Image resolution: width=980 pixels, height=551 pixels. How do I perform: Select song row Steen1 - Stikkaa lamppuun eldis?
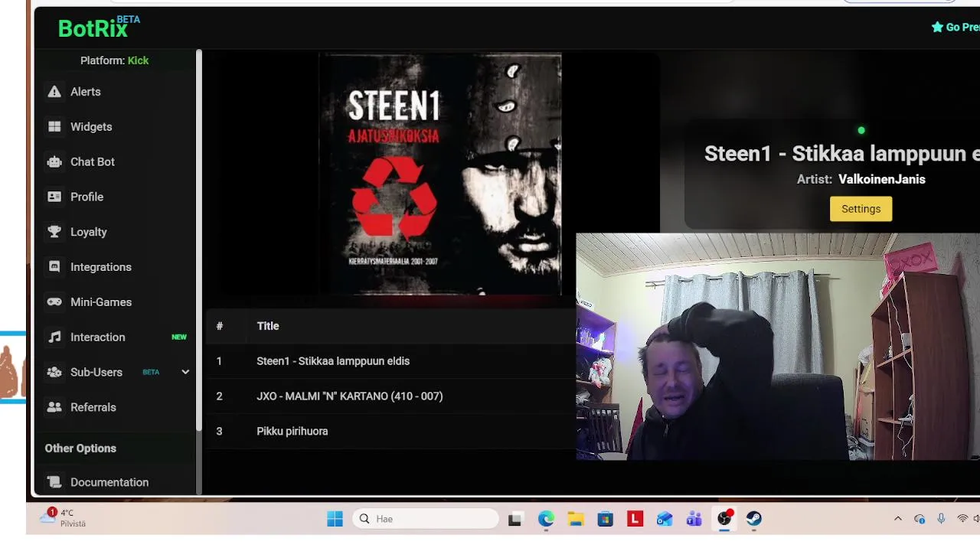(390, 361)
